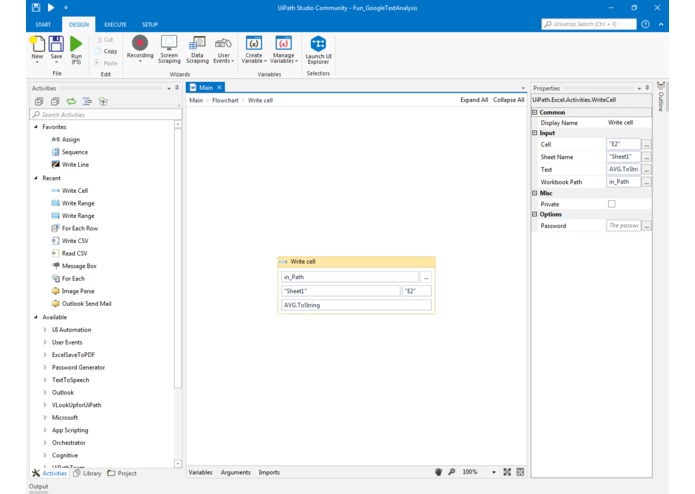The width and height of the screenshot is (695, 494).
Task: Click the Sheet Name property value field
Action: click(x=623, y=157)
